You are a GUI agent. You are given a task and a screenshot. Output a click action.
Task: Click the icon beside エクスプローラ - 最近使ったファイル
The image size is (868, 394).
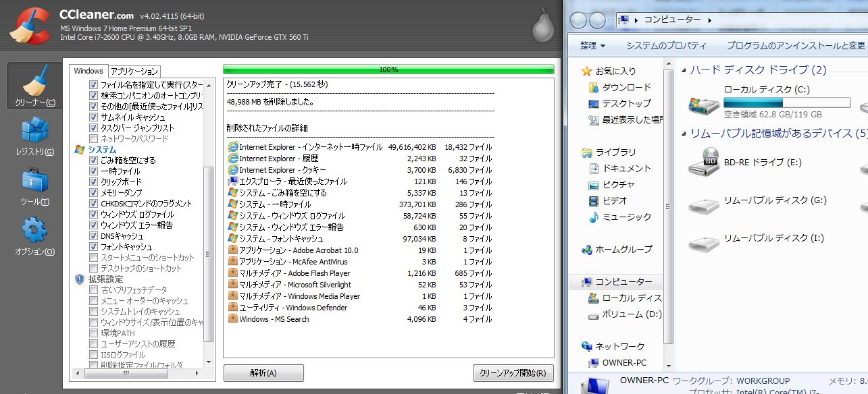233,181
